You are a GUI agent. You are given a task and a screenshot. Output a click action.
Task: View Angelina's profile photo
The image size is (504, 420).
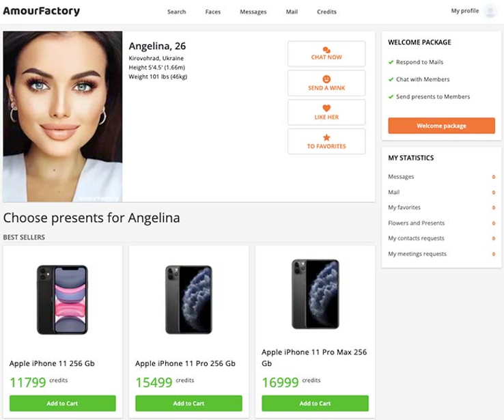[x=63, y=116]
